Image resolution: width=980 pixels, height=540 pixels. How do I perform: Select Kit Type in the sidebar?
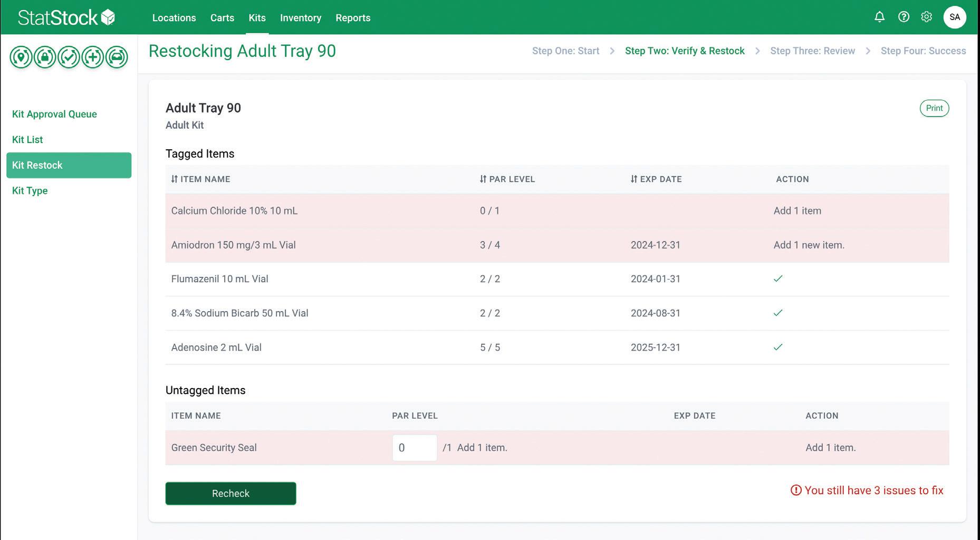30,191
